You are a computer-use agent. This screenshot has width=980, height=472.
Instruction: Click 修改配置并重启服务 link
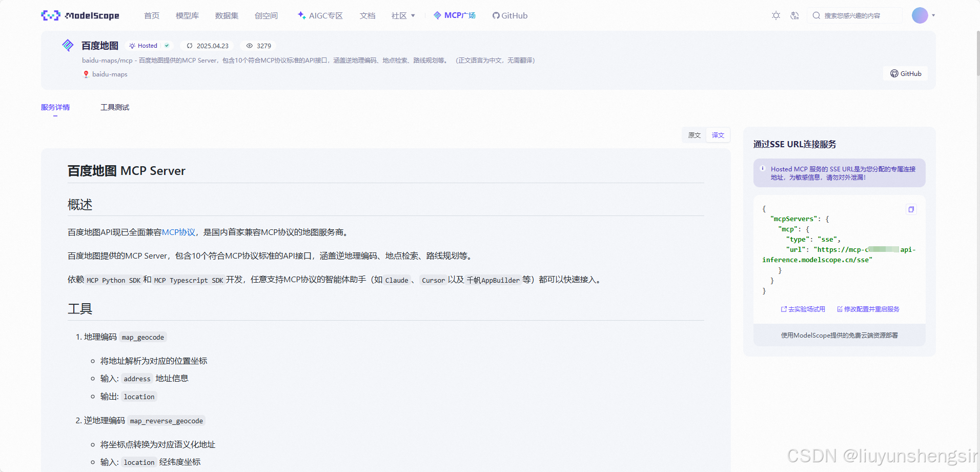pyautogui.click(x=868, y=309)
